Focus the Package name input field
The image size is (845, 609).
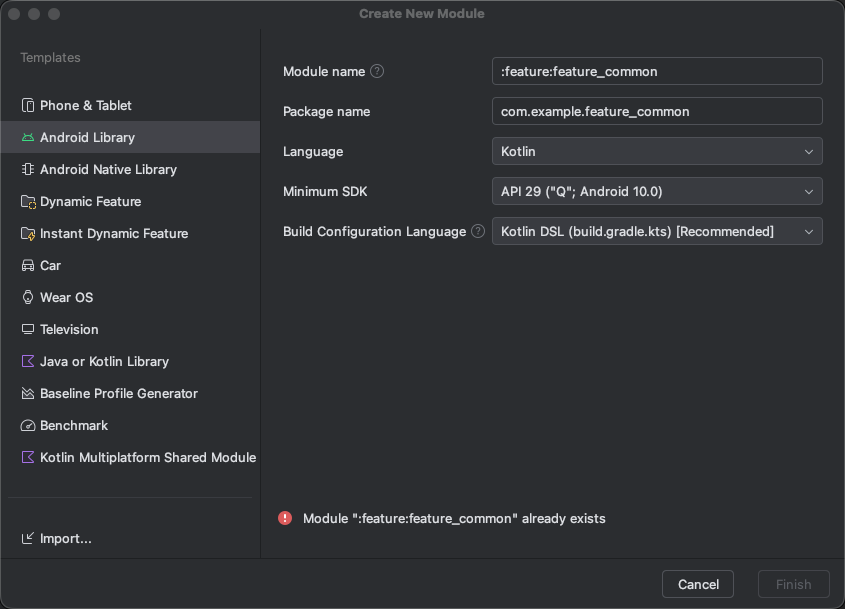tap(657, 111)
